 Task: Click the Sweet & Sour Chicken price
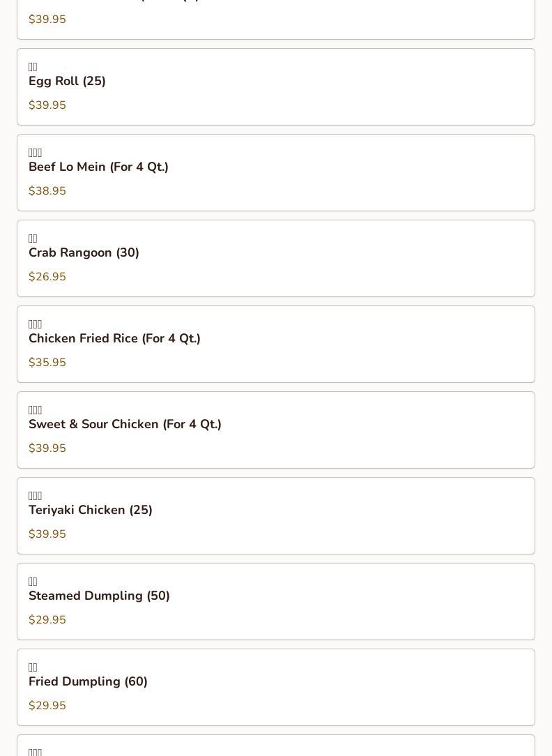[x=47, y=448]
